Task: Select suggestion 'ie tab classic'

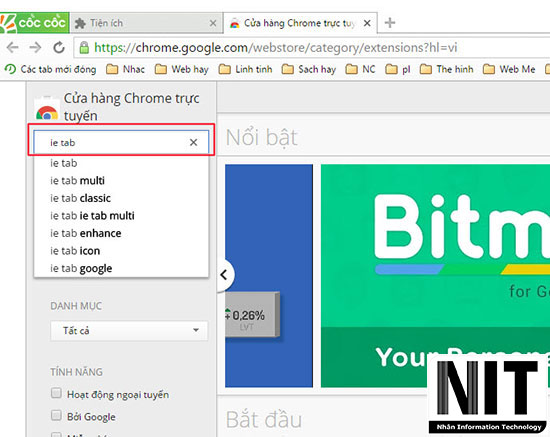Action: 121,198
